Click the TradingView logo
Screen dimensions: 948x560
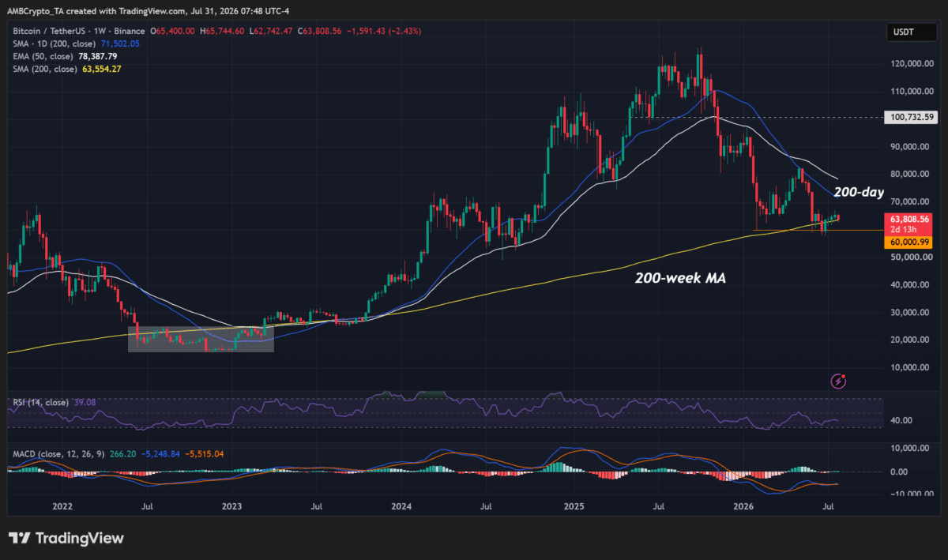[66, 538]
